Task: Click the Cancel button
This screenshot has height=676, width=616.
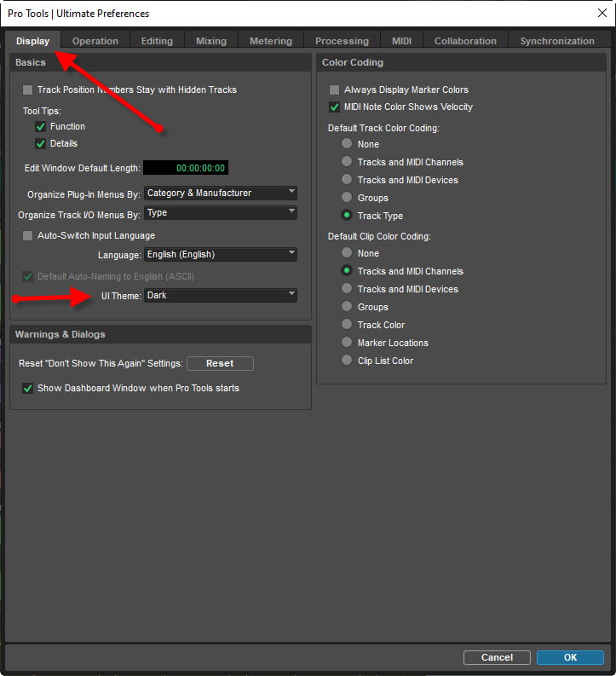Action: coord(497,657)
